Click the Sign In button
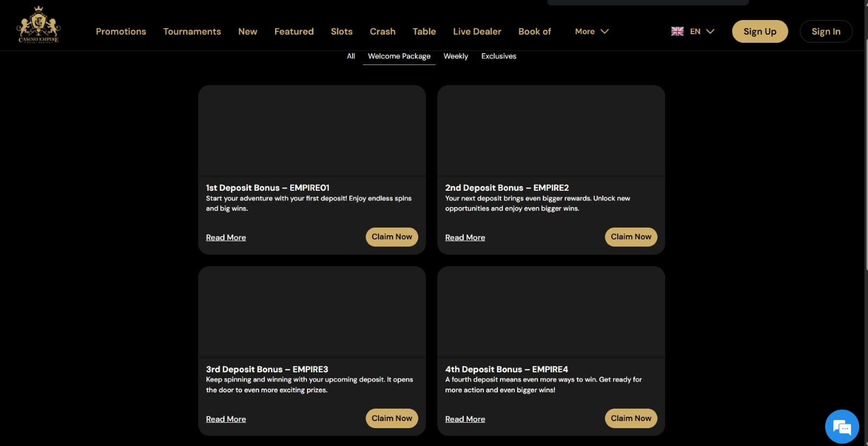The height and width of the screenshot is (446, 868). 826,31
